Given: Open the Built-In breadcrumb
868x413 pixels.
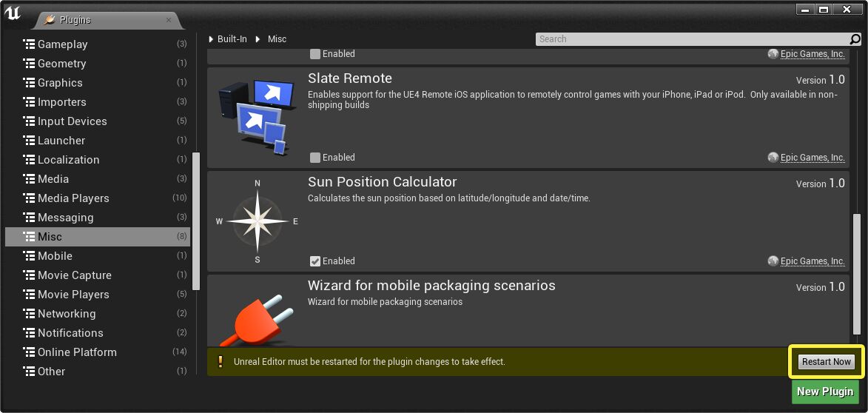Looking at the screenshot, I should pyautogui.click(x=232, y=39).
